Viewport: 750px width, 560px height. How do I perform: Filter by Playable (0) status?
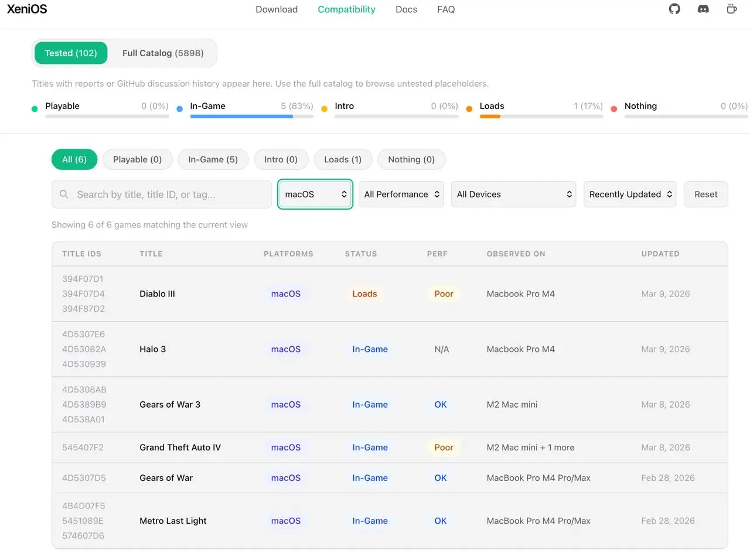tap(137, 159)
